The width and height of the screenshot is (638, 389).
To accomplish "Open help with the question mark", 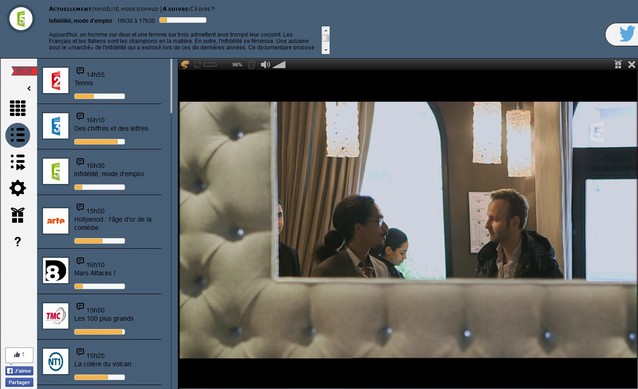I will pos(17,242).
